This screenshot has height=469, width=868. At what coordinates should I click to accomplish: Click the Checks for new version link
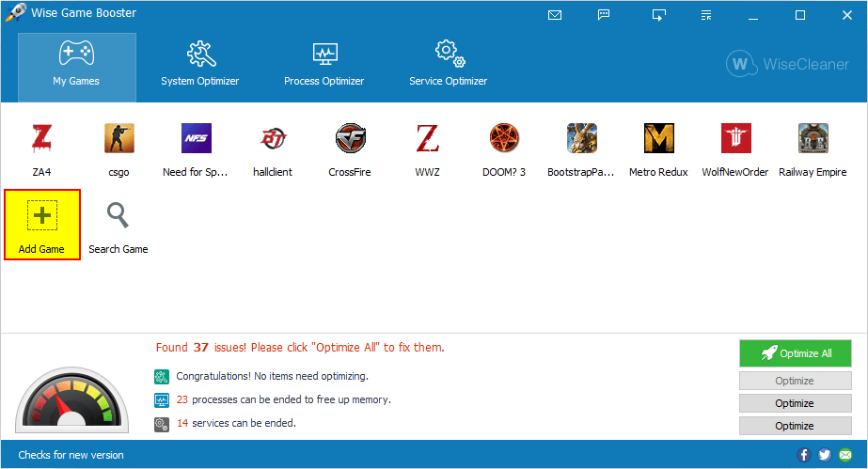(71, 455)
